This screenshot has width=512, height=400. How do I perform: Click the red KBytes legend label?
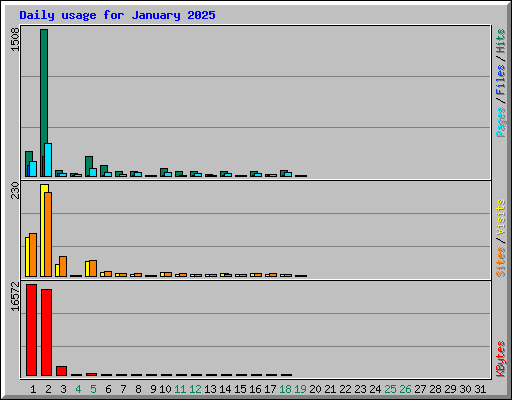(500, 359)
